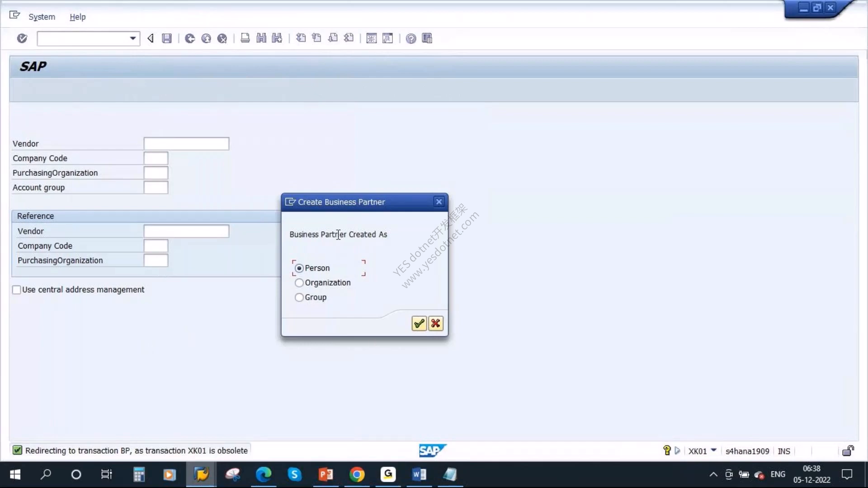Image resolution: width=868 pixels, height=488 pixels.
Task: Click the dialog title bar menu icon
Action: (x=290, y=202)
